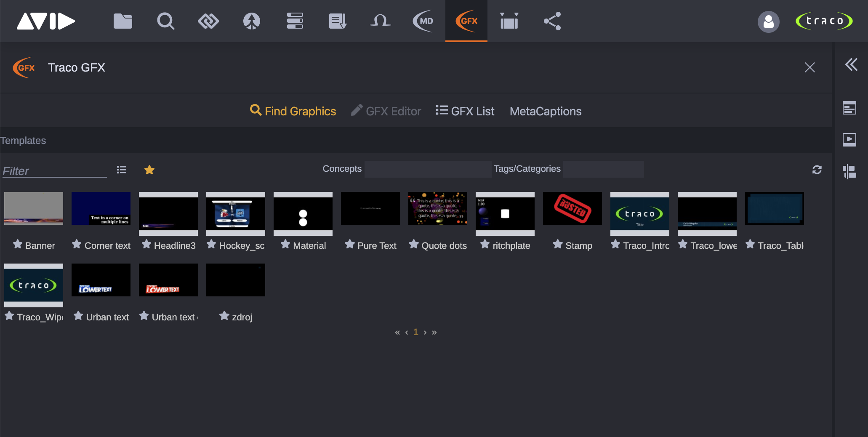Toggle favorites-only star filter

click(149, 170)
